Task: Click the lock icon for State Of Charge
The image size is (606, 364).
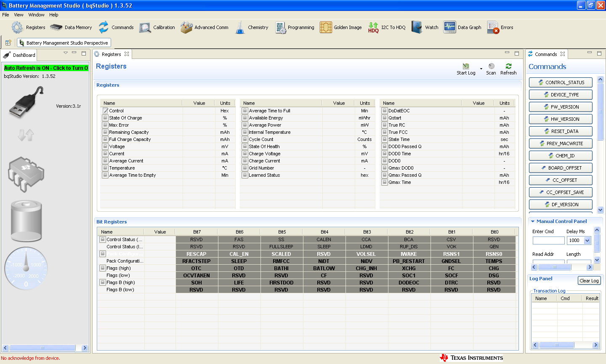Action: click(x=105, y=118)
